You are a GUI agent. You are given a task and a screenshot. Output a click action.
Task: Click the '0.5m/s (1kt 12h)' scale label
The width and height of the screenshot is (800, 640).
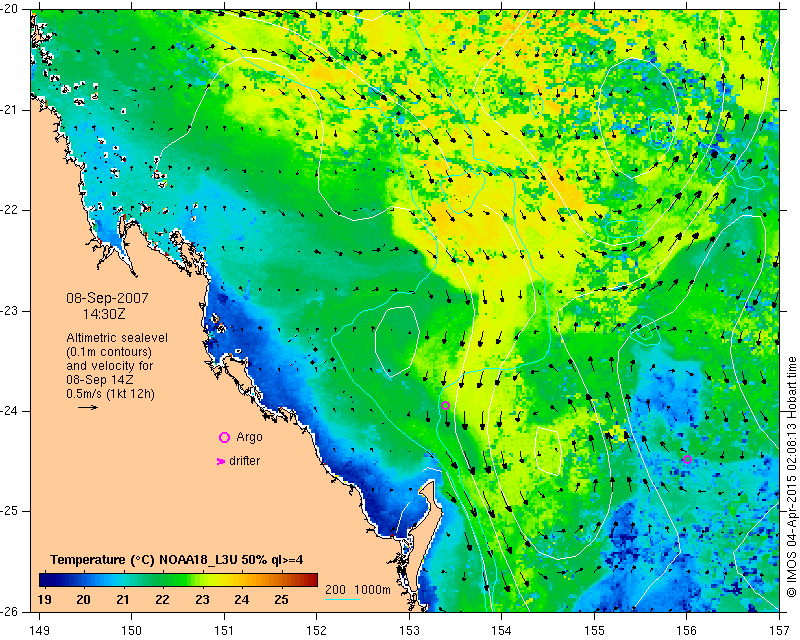click(x=110, y=394)
